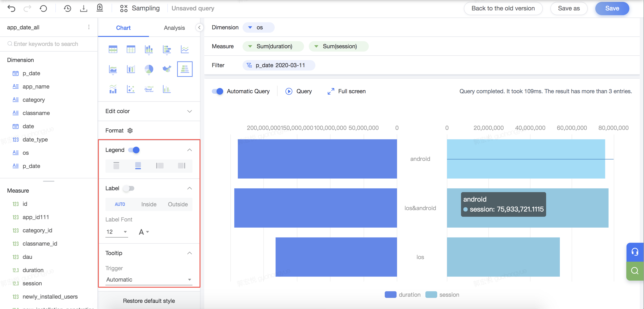The width and height of the screenshot is (644, 309).
Task: Switch to the Chart tab
Action: [123, 28]
